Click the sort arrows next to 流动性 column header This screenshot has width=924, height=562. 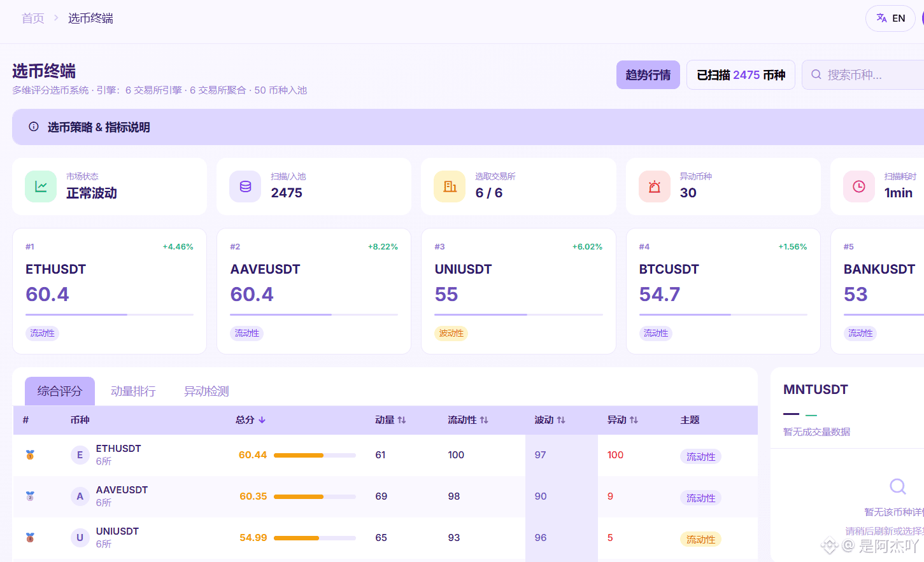coord(484,420)
